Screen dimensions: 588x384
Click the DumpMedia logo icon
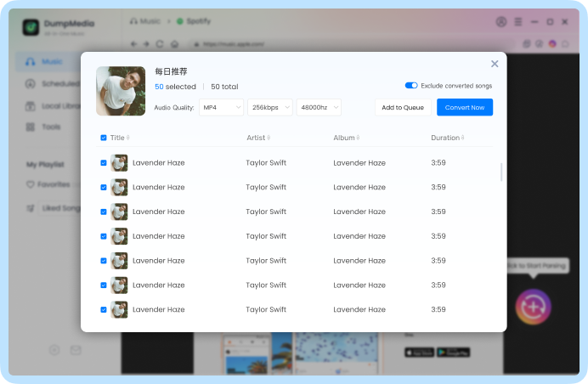(x=31, y=26)
